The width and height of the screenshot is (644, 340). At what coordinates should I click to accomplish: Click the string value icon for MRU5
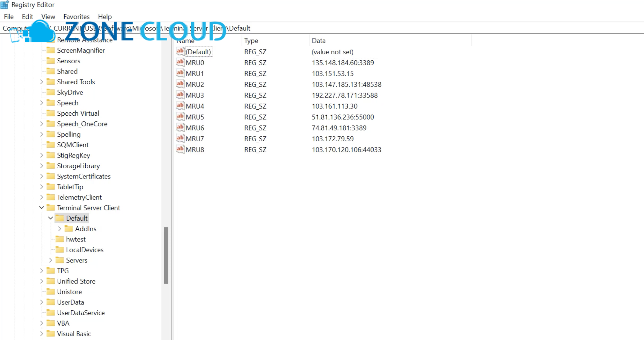pos(180,116)
